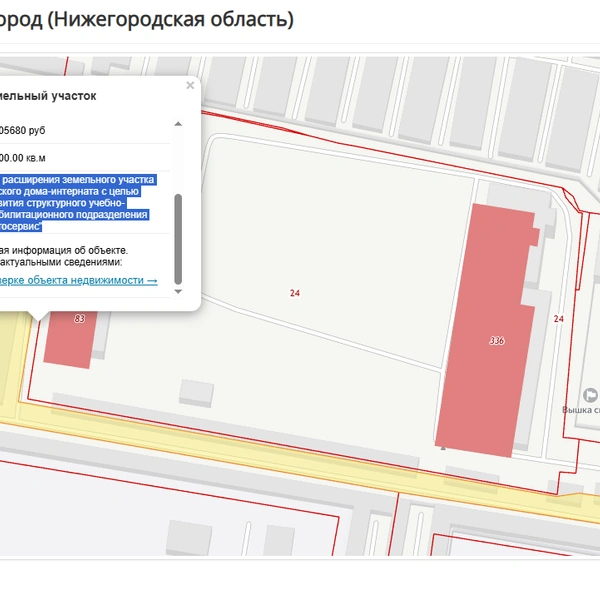Image resolution: width=600 pixels, height=600 pixels.
Task: Click the cadastral value text ending 05680 руб
Action: (23, 130)
